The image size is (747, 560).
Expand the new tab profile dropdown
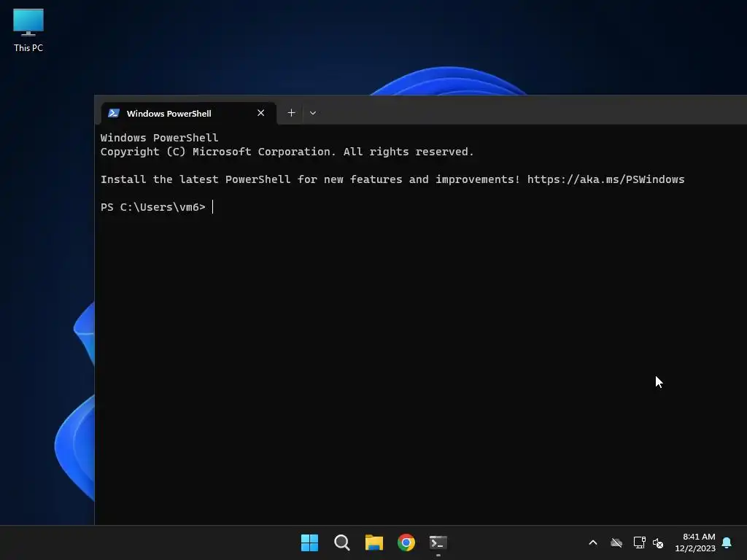tap(312, 113)
